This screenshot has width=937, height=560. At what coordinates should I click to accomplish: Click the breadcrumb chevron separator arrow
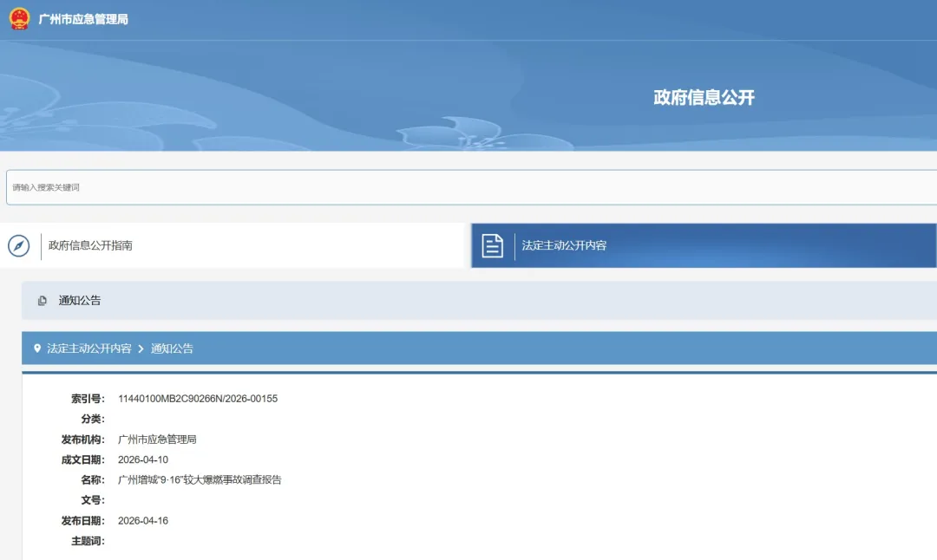tap(141, 348)
